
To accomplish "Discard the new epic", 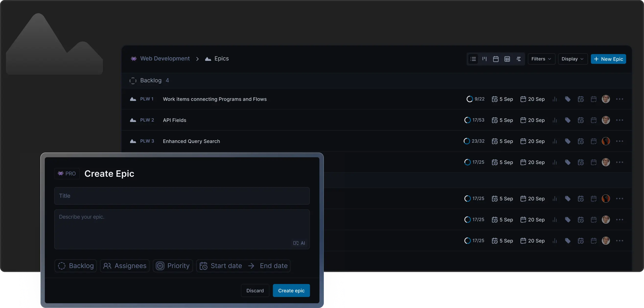I will pyautogui.click(x=255, y=291).
